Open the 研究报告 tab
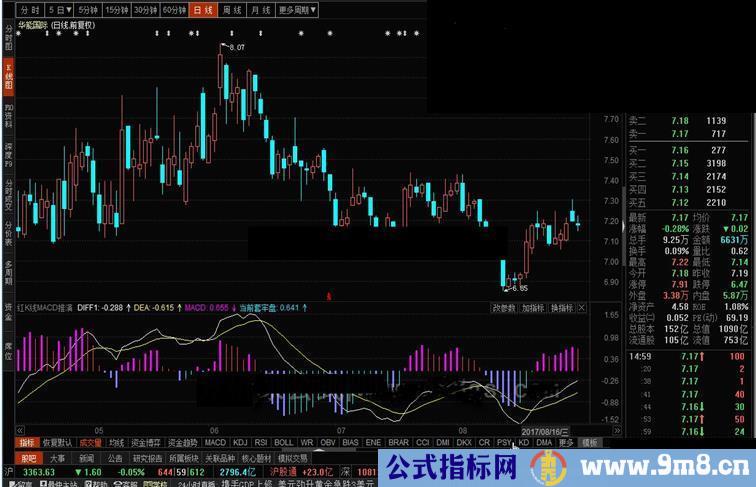Screen dimensions: 756x487 point(147,458)
